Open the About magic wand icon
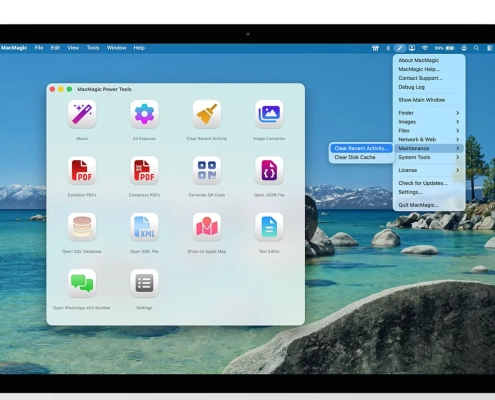Viewport: 495px width, 400px height. (x=82, y=114)
